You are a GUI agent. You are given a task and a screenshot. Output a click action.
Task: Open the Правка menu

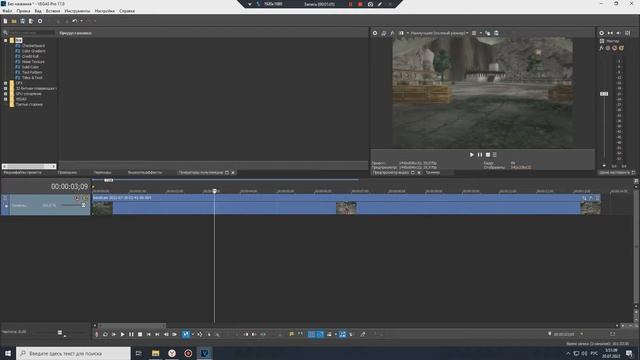point(23,11)
